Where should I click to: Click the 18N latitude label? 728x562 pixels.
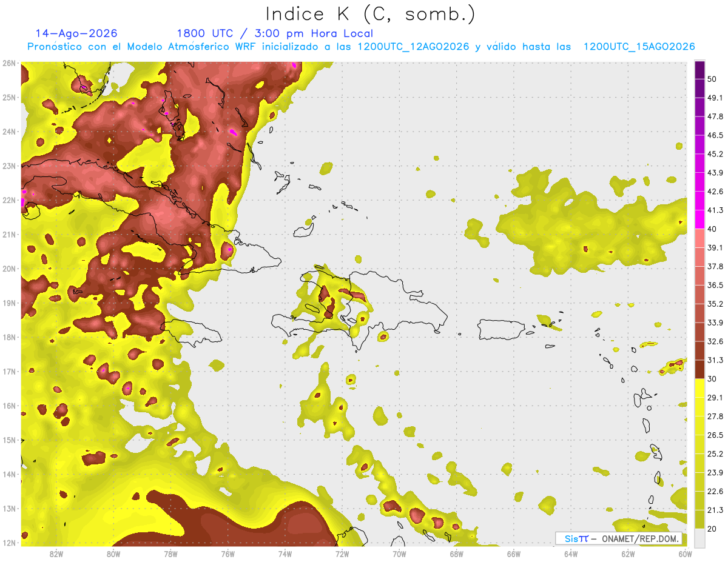(x=8, y=337)
